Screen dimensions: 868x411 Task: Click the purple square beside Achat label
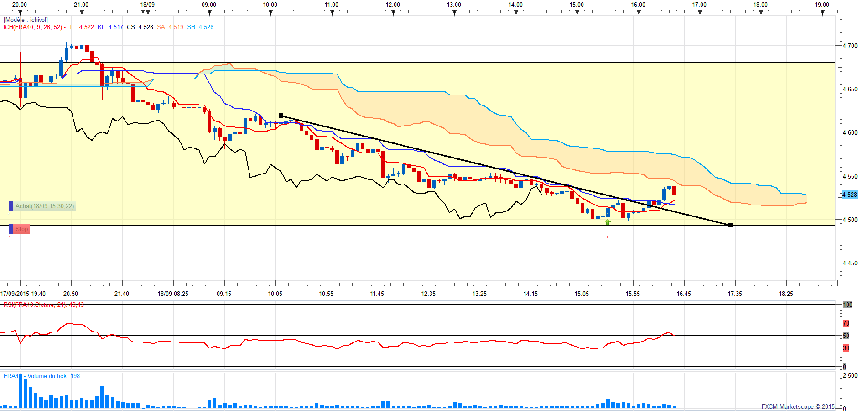point(11,206)
